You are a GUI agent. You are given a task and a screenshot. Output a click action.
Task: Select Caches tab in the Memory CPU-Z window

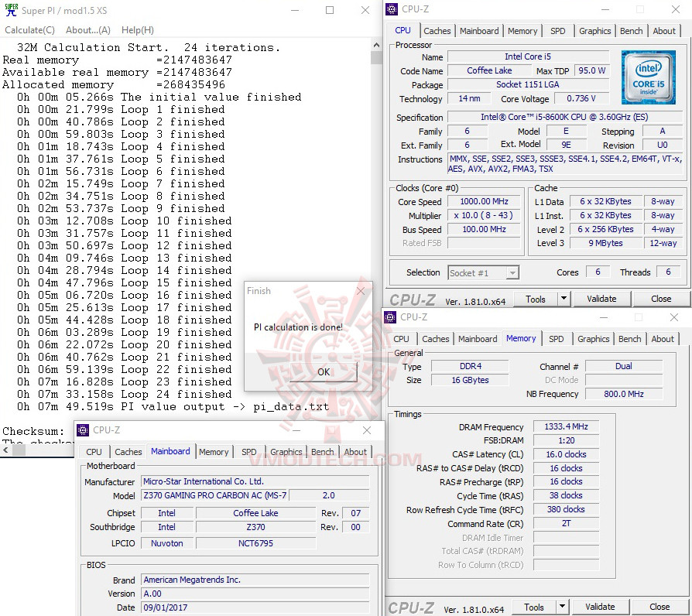(435, 339)
